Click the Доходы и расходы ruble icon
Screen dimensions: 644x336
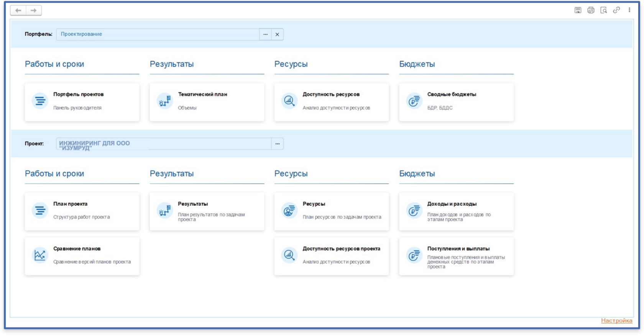pyautogui.click(x=414, y=210)
